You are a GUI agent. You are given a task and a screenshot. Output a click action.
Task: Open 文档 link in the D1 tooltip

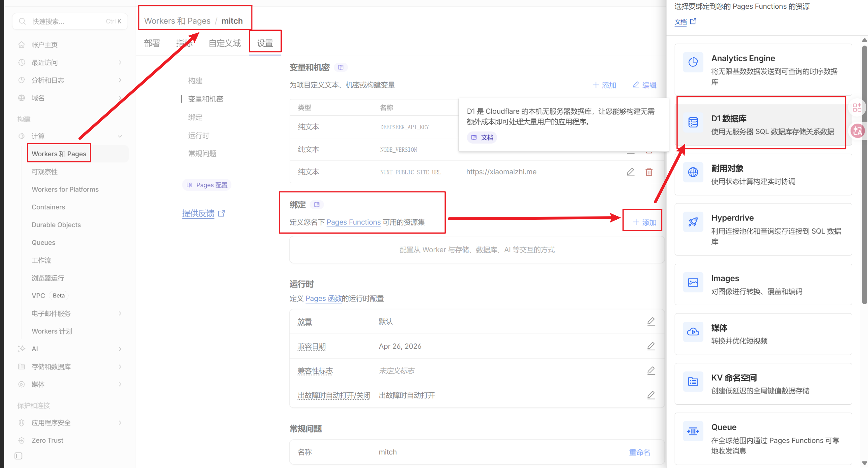tap(482, 138)
